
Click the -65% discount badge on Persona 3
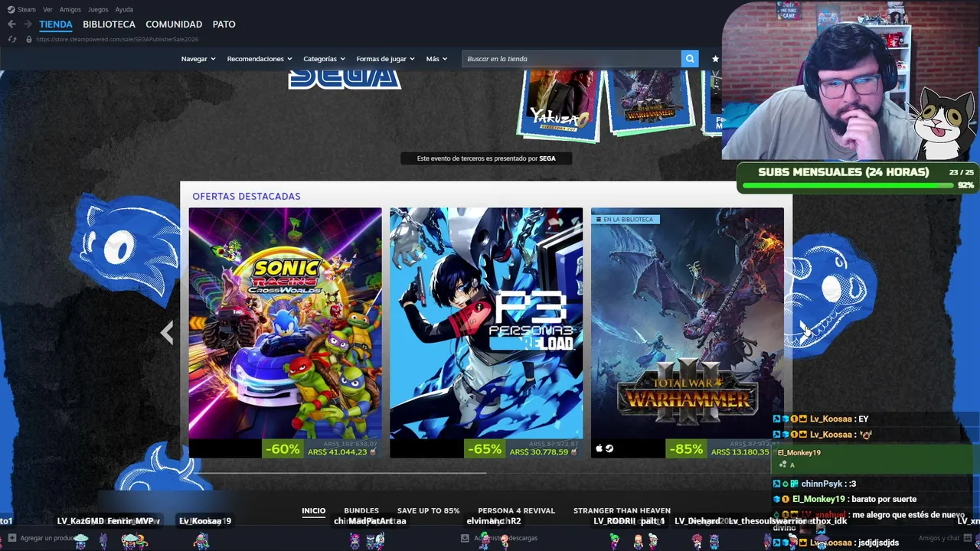point(484,449)
